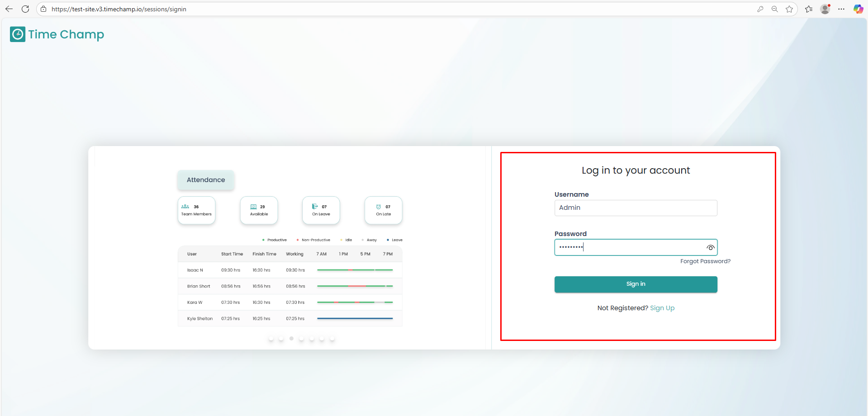Select the highlighted active carousel dot
The height and width of the screenshot is (416, 868).
click(291, 338)
